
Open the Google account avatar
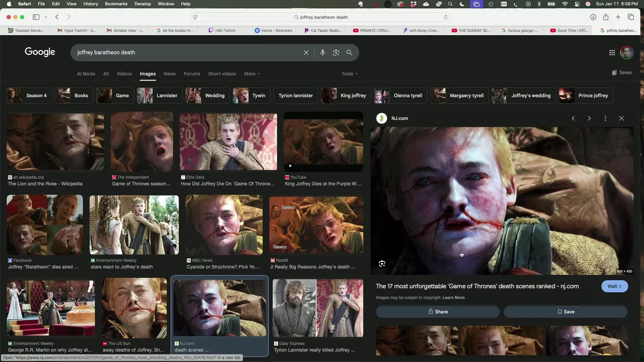626,52
